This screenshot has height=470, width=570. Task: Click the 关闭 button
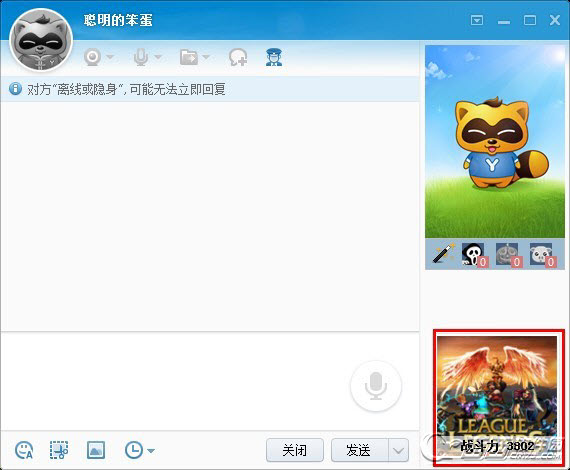point(295,450)
